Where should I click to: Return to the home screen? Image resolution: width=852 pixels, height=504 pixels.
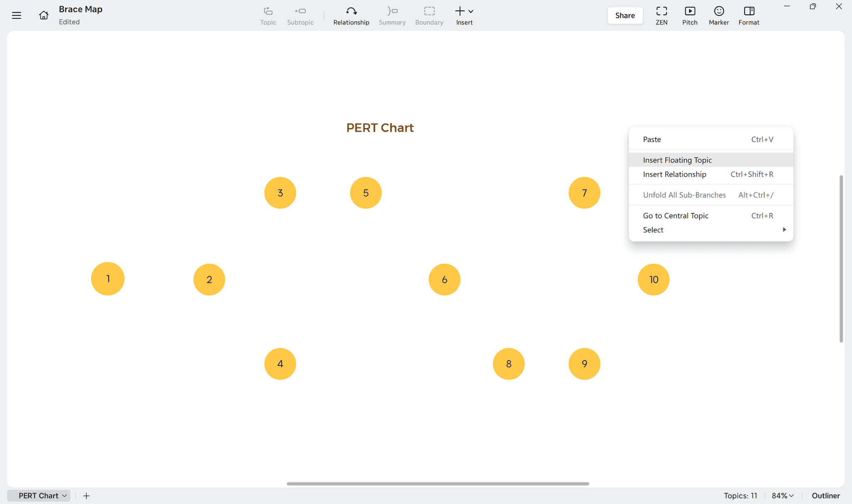coord(44,15)
